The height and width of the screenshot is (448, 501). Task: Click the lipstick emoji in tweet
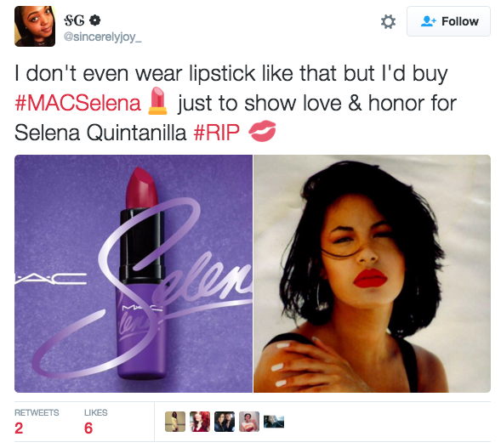[x=157, y=101]
